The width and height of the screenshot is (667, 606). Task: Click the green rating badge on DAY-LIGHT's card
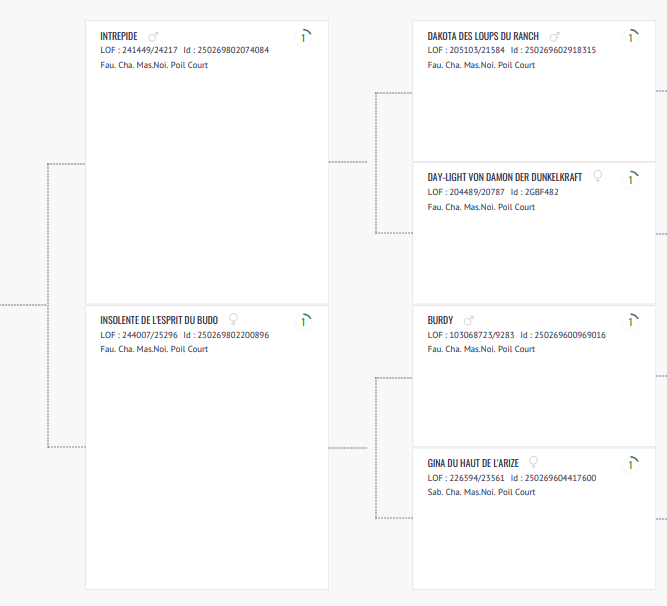tap(631, 179)
